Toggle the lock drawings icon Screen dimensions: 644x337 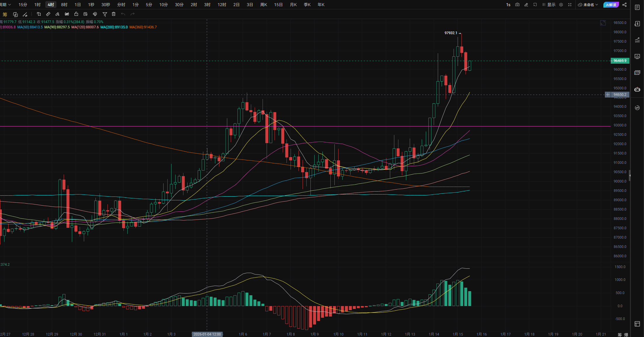(76, 14)
